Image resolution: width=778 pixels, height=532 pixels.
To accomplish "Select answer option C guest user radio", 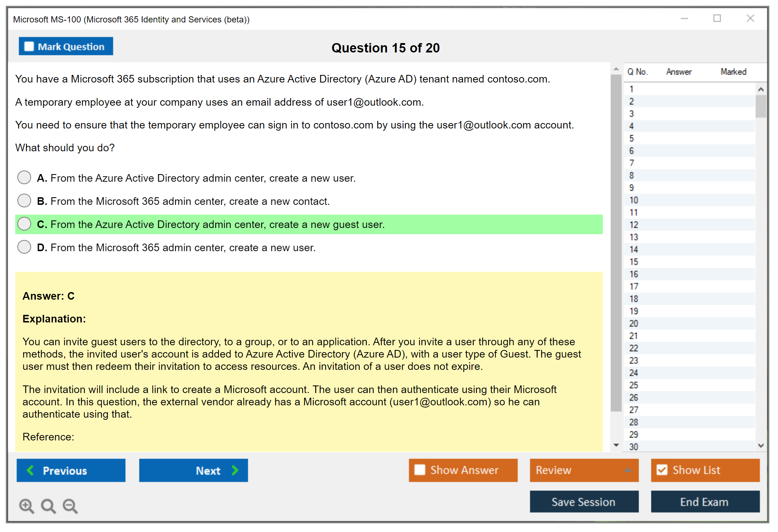I will click(x=24, y=224).
